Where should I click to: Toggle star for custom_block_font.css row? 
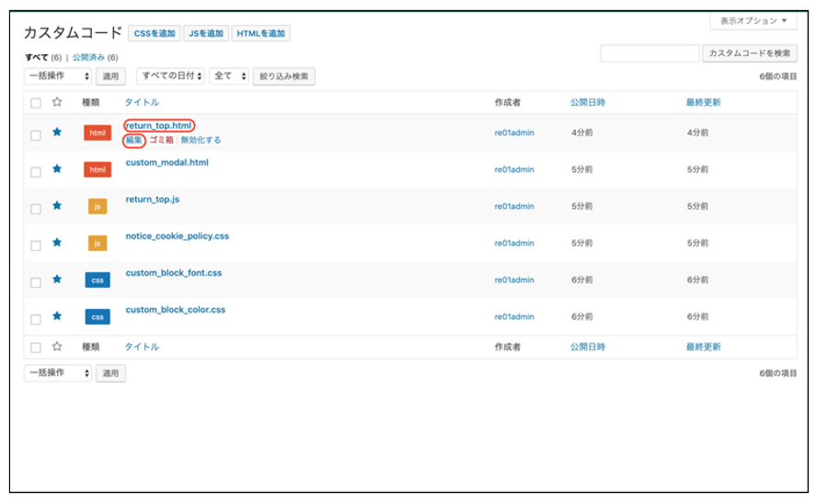point(57,280)
